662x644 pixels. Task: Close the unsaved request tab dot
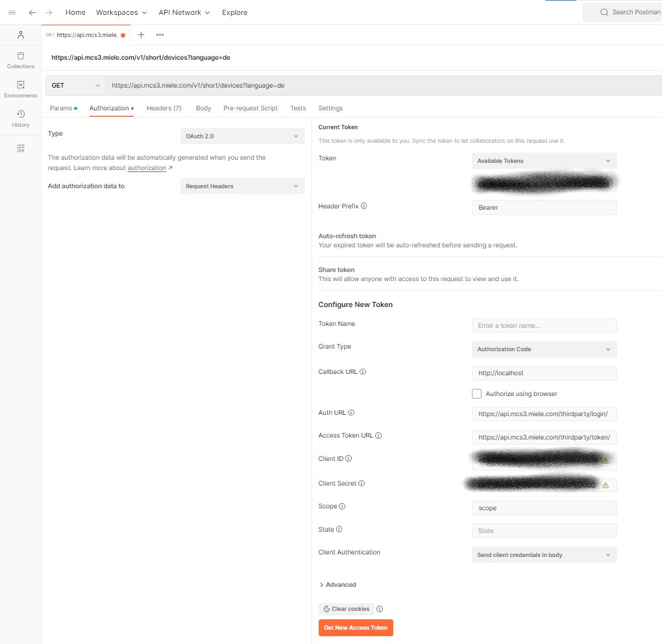tap(123, 35)
